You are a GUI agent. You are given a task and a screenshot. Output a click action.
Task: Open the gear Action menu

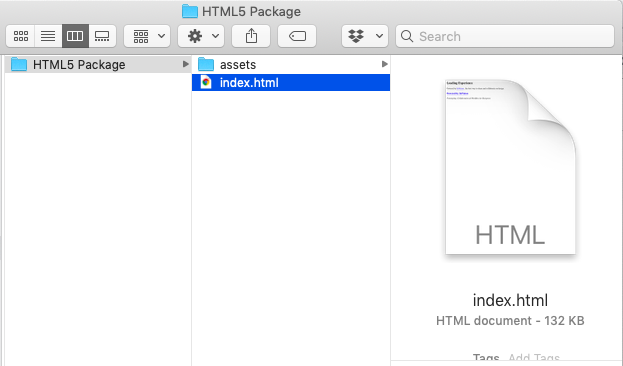click(x=201, y=36)
